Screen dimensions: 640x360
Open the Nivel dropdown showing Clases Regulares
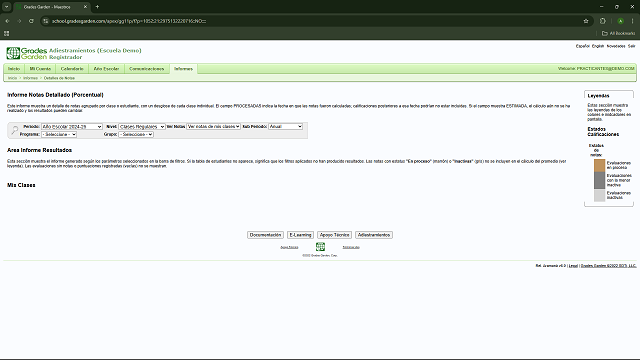(x=142, y=127)
